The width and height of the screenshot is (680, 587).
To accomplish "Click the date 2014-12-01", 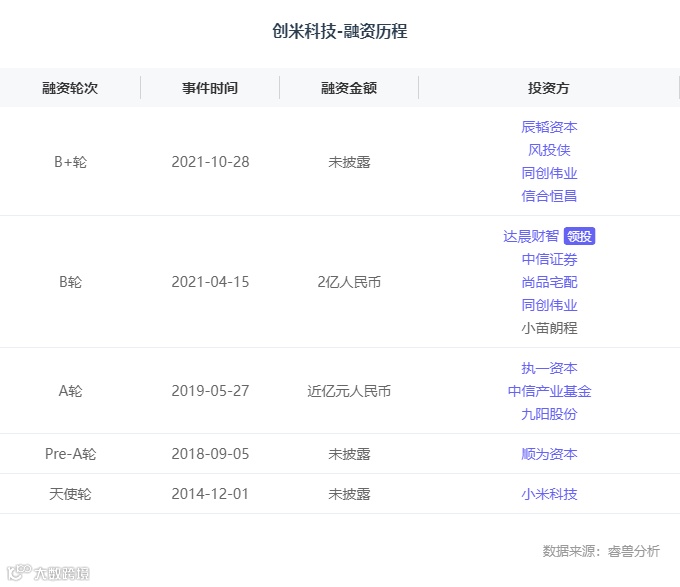I will click(x=210, y=494).
